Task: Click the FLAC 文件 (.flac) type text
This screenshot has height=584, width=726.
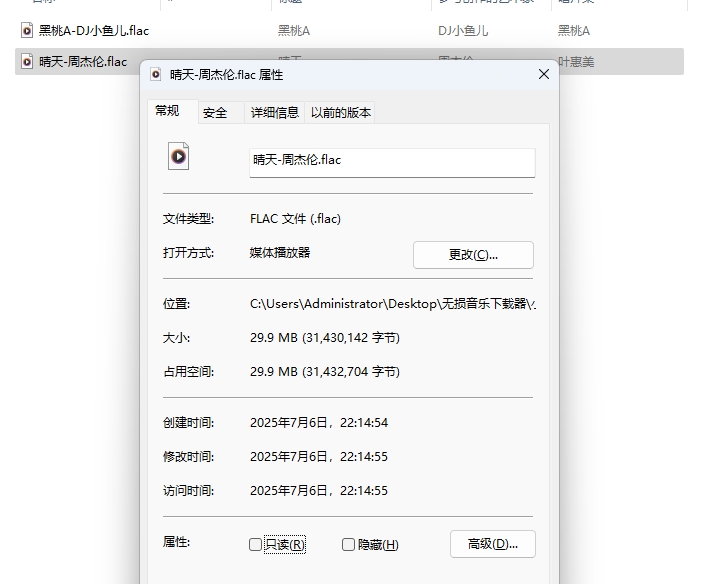Action: tap(295, 219)
